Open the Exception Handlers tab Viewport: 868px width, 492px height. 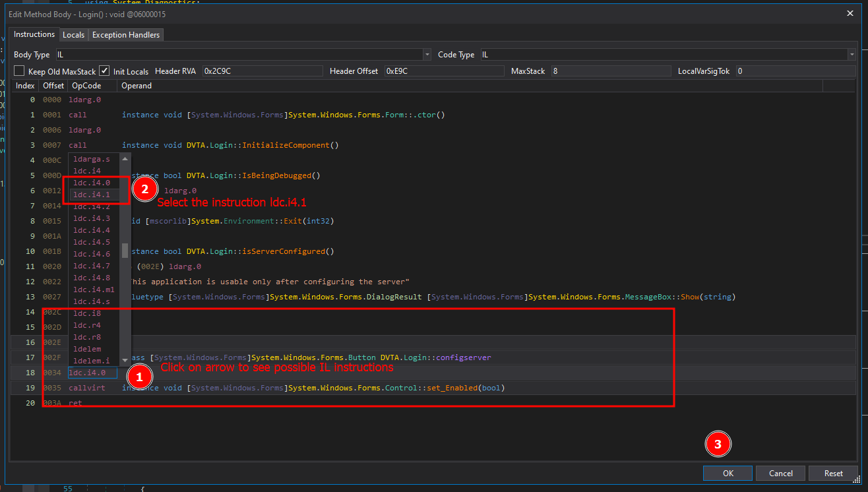click(125, 34)
